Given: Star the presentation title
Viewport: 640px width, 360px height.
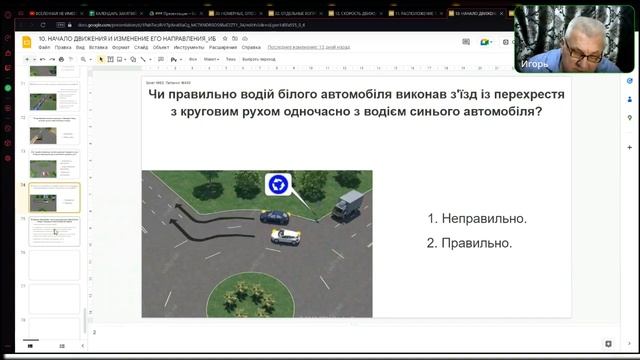Looking at the screenshot, I should [225, 38].
